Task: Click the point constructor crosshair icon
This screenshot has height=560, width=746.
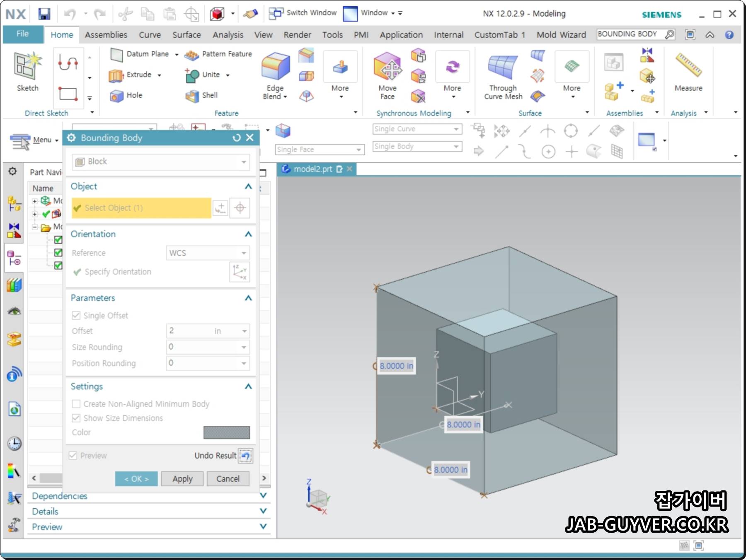Action: tap(240, 208)
